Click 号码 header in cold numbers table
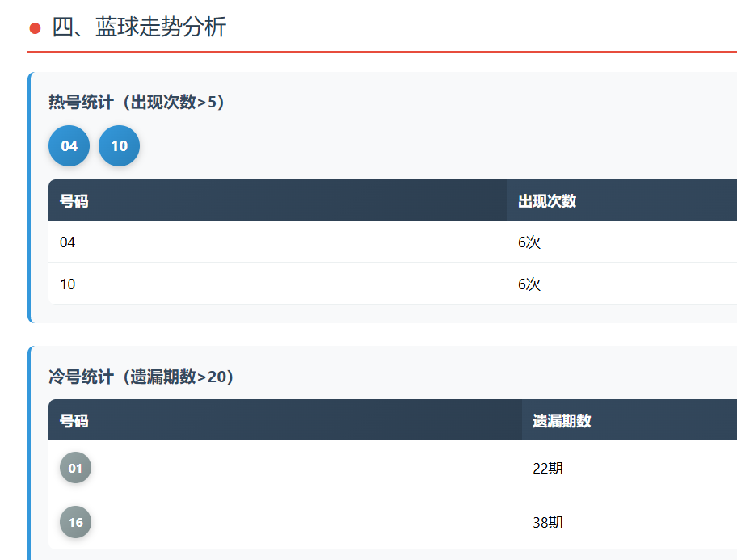Screen dimensions: 737x560 [74, 420]
